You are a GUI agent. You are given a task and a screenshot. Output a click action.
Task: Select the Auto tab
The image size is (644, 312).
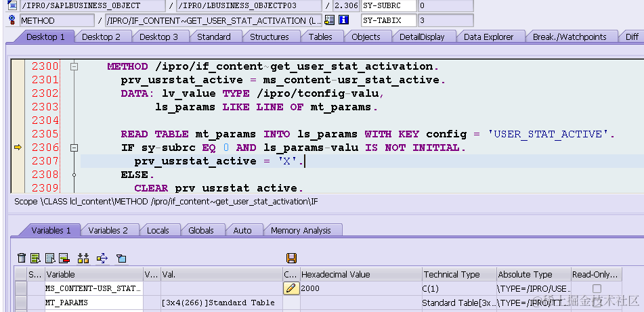coord(242,231)
